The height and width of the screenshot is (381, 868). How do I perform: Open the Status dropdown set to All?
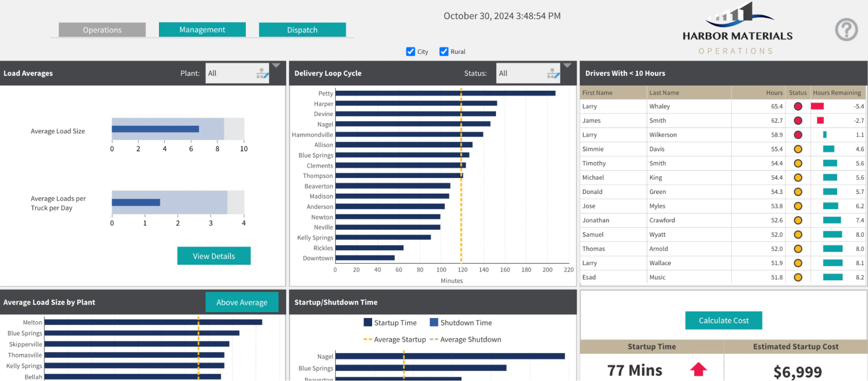(x=528, y=73)
